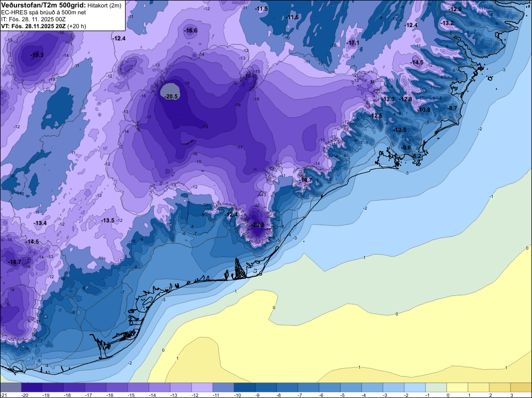This screenshot has width=532, height=398.
Task: Click the -8.2 temperature label
Action: point(415,156)
